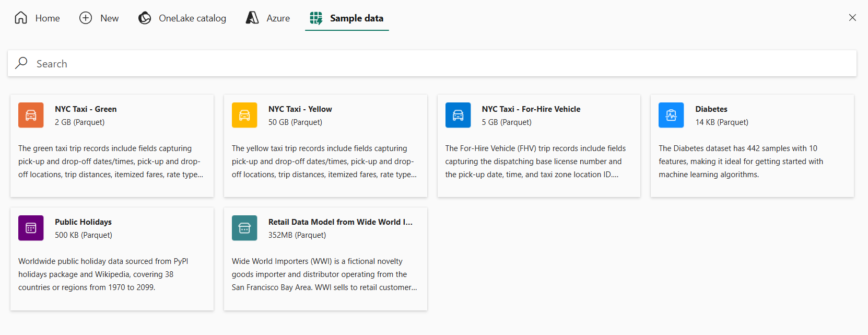Screen dimensions: 868x335
Task: Click the 14 KB (Parquet) size label
Action: [x=722, y=122]
